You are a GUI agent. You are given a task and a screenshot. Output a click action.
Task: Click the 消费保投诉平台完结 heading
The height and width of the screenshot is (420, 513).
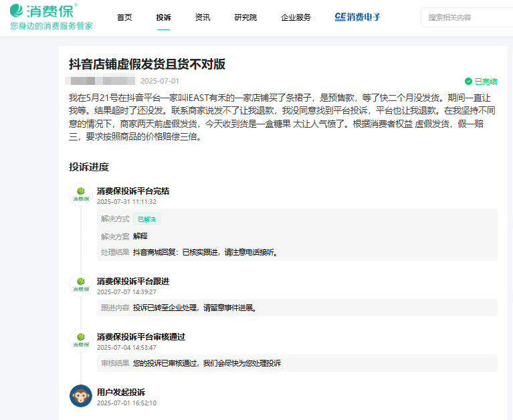click(x=133, y=191)
